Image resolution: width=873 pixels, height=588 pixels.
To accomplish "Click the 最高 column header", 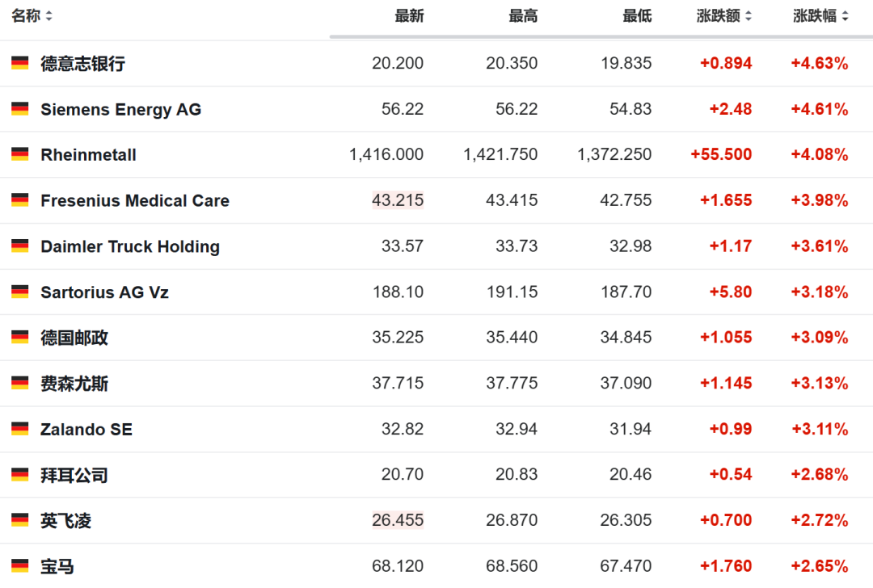I will tap(523, 16).
